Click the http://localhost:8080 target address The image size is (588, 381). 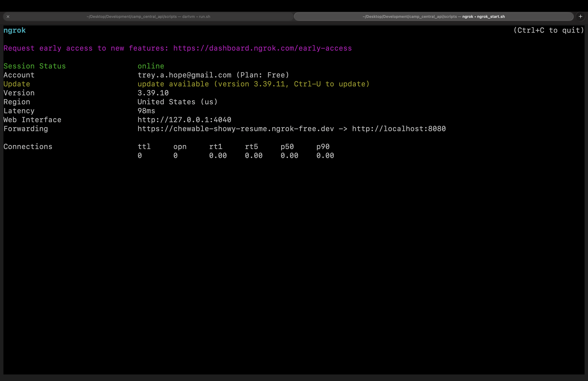[x=399, y=129]
